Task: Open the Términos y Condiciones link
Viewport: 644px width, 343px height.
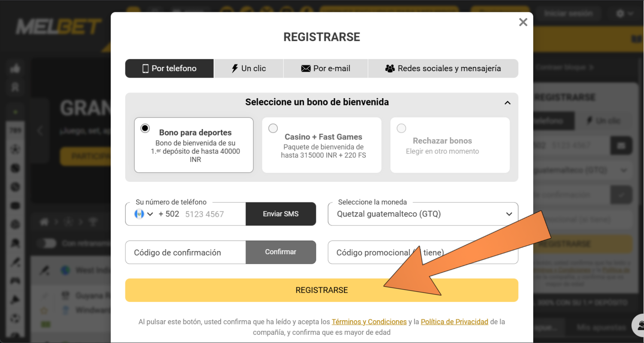Action: pos(369,322)
